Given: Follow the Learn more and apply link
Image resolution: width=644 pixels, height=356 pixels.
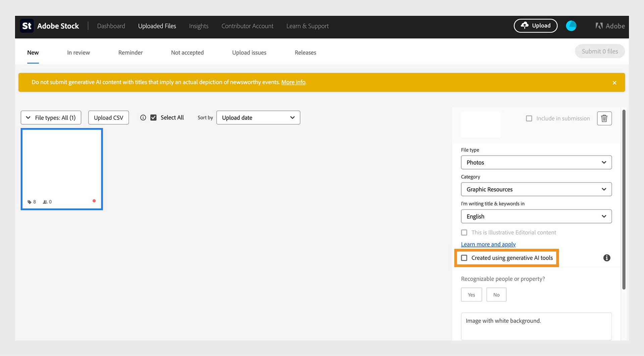Looking at the screenshot, I should [x=488, y=245].
